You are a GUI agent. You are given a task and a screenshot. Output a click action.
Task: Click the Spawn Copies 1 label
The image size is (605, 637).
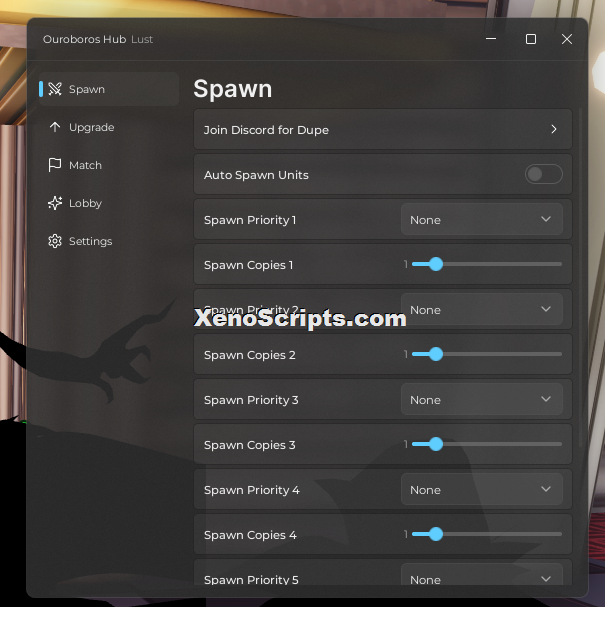pos(248,265)
